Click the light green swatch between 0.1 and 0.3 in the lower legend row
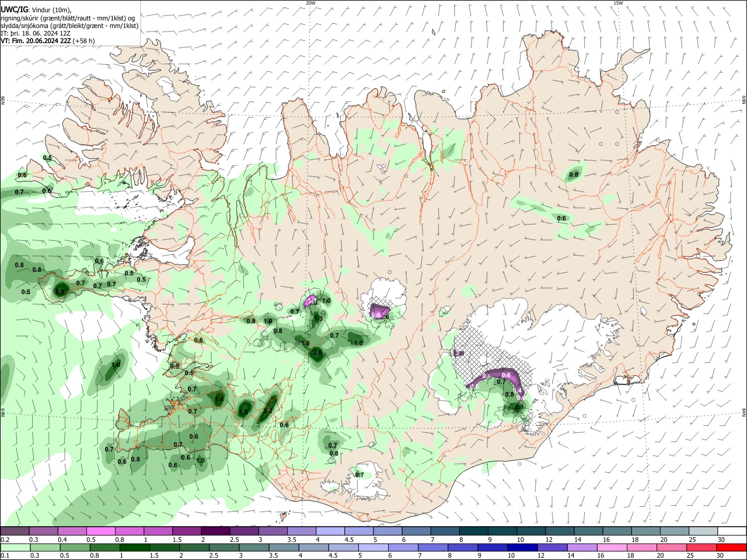The image size is (747, 560). (x=15, y=547)
